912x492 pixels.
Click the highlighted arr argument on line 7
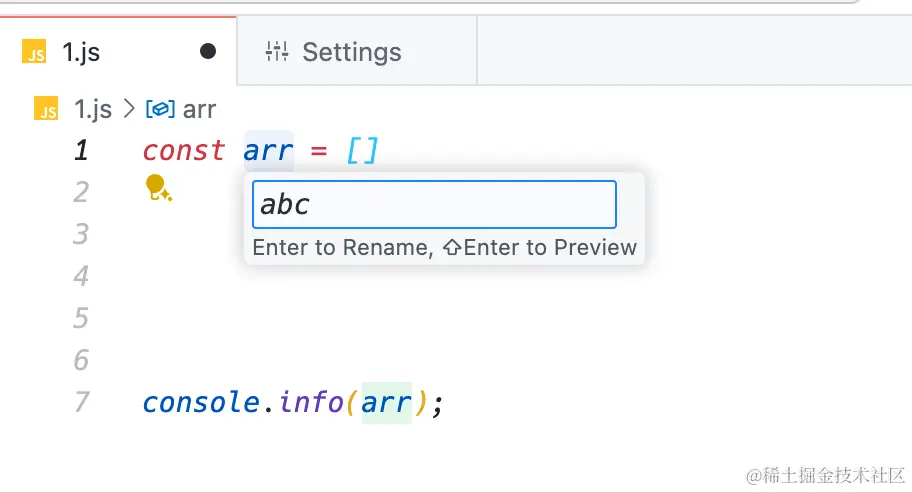(386, 402)
